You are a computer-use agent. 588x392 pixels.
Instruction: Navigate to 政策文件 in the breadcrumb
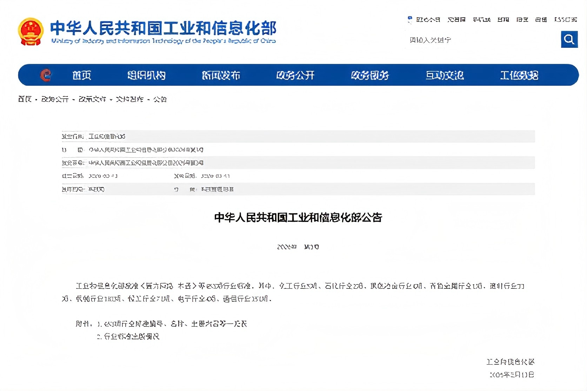[92, 99]
